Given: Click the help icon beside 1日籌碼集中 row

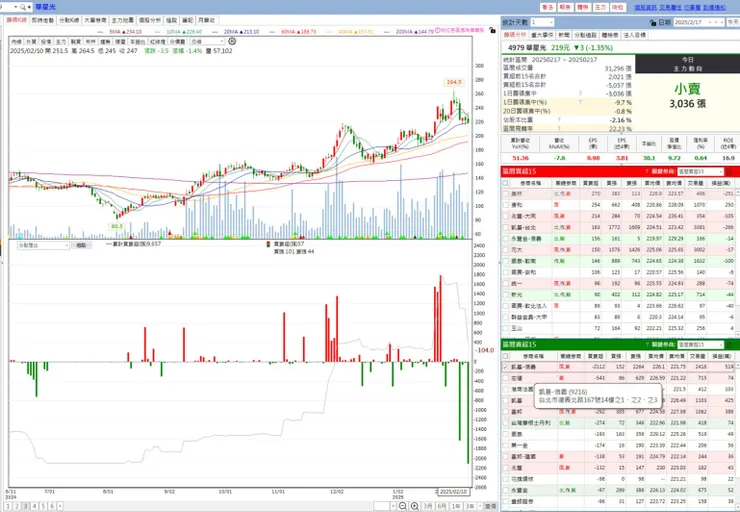Looking at the screenshot, I should tap(580, 93).
